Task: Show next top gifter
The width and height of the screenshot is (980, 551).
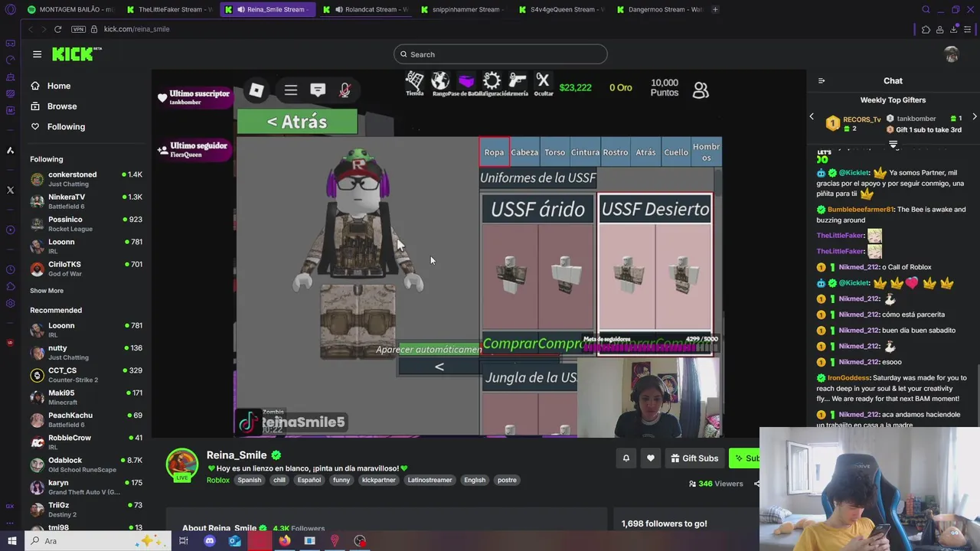Action: click(x=974, y=117)
